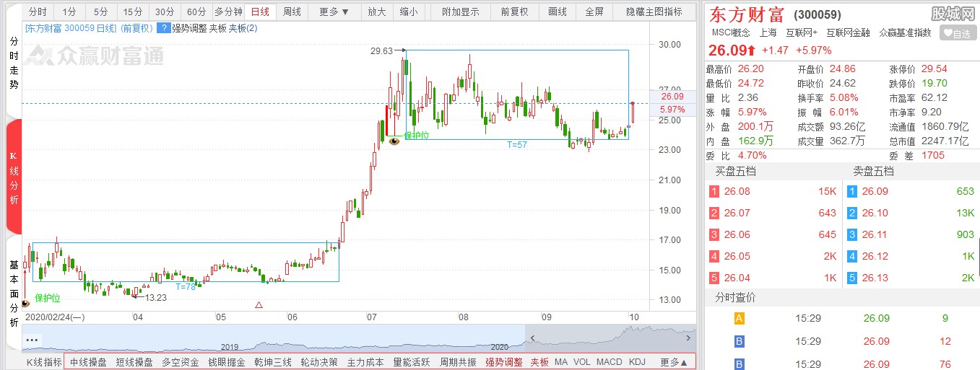Apply the 量能活跃 indicator
This screenshot has height=370, width=980.
412,362
